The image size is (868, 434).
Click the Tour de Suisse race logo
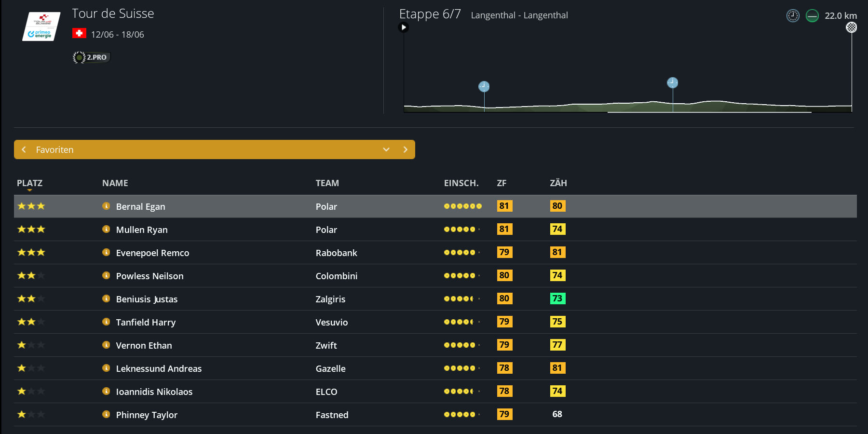click(x=41, y=27)
